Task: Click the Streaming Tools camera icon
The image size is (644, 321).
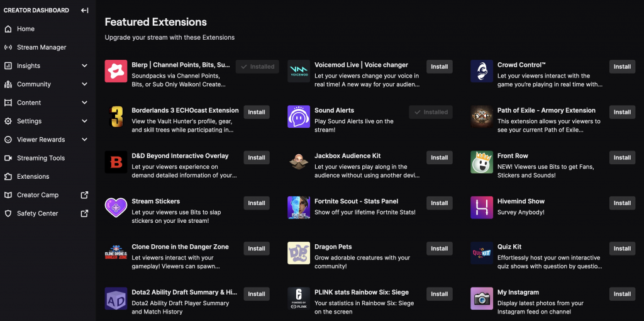Action: coord(8,158)
